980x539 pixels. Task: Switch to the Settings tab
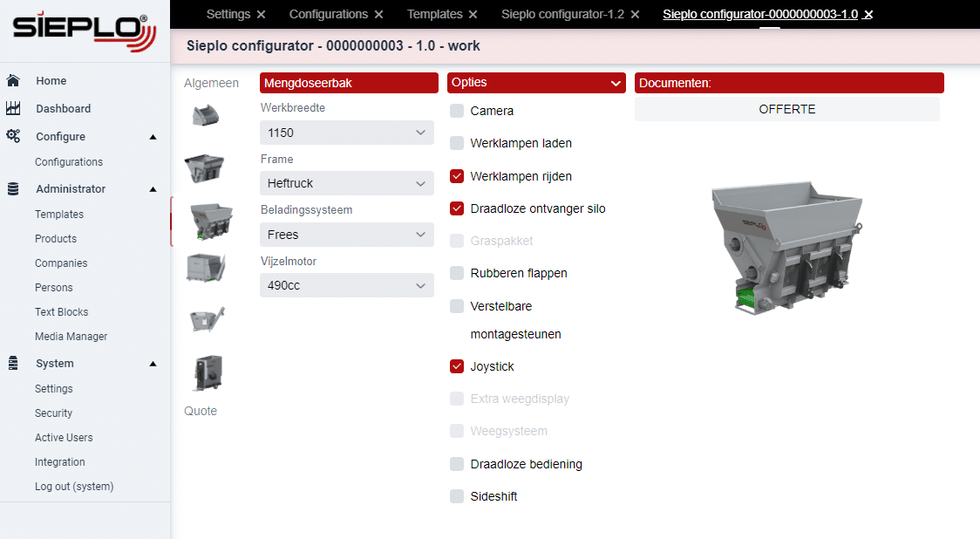point(228,14)
